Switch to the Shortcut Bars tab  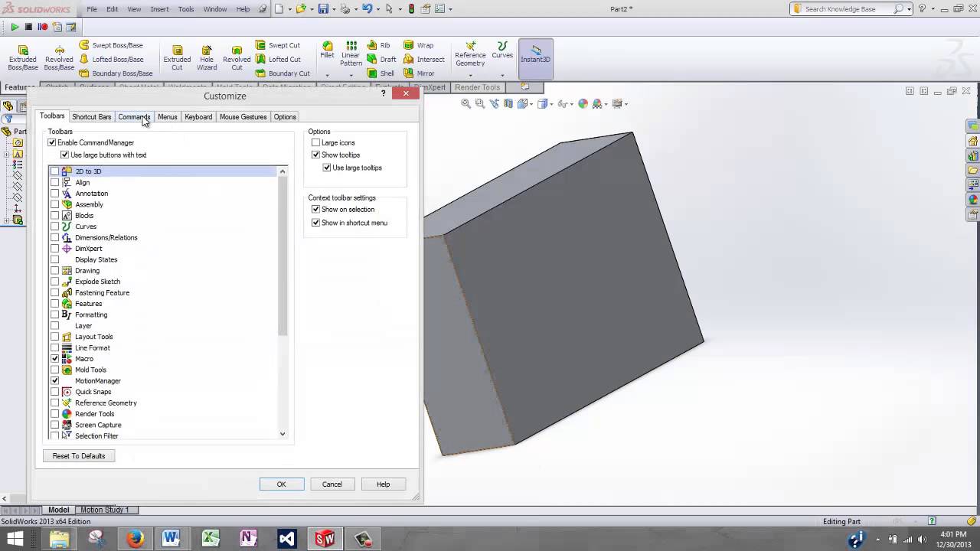pos(91,116)
